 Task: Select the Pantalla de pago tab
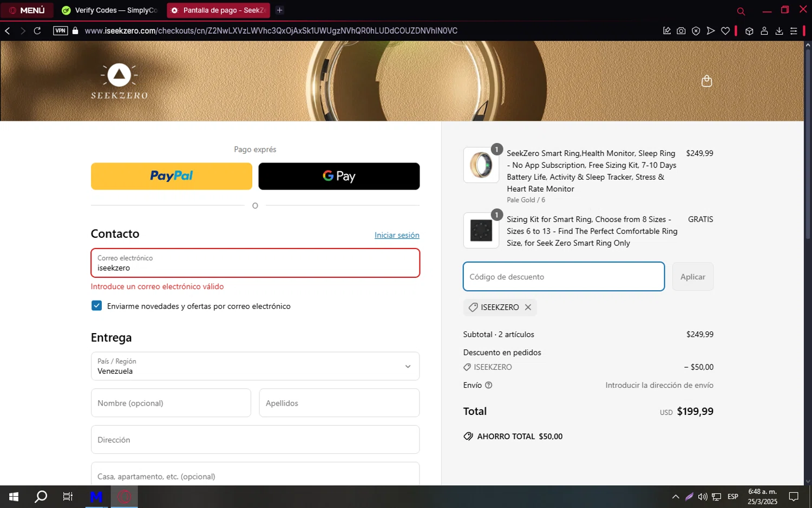[x=219, y=10]
